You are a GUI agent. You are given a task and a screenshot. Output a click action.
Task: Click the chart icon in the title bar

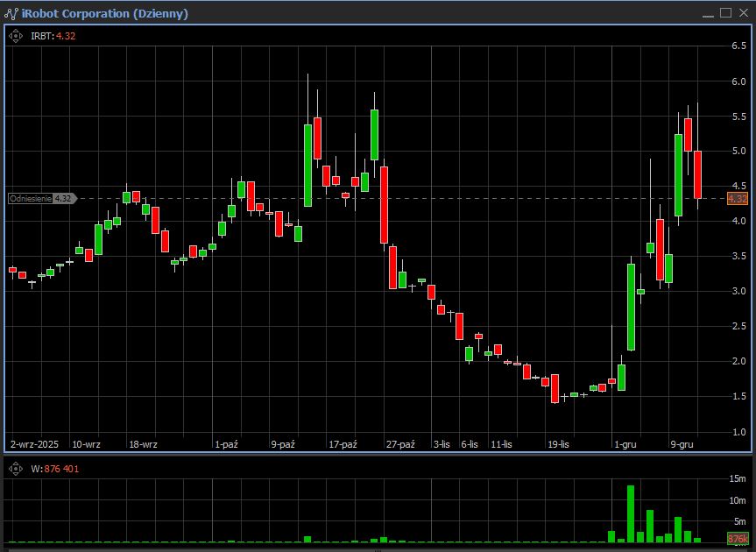[11, 13]
